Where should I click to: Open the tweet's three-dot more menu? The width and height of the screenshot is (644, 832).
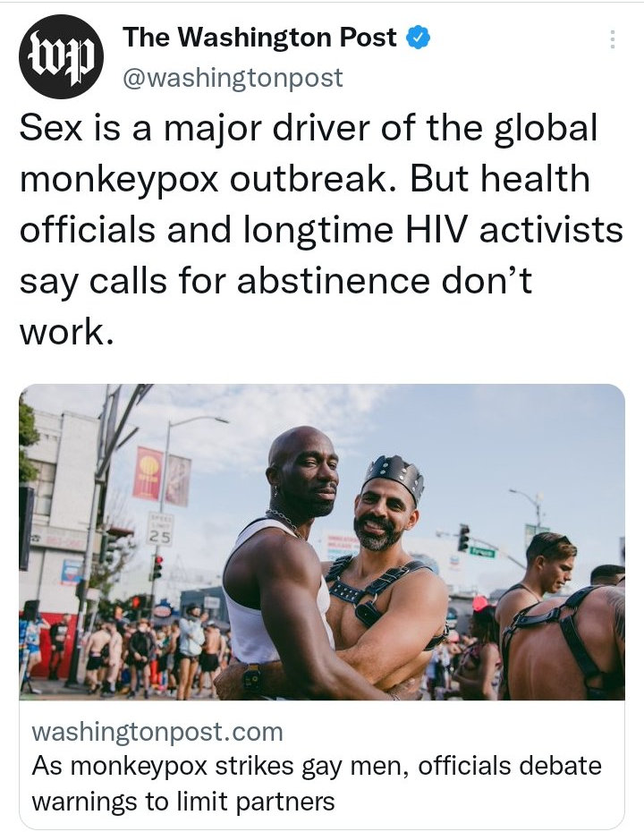click(612, 39)
